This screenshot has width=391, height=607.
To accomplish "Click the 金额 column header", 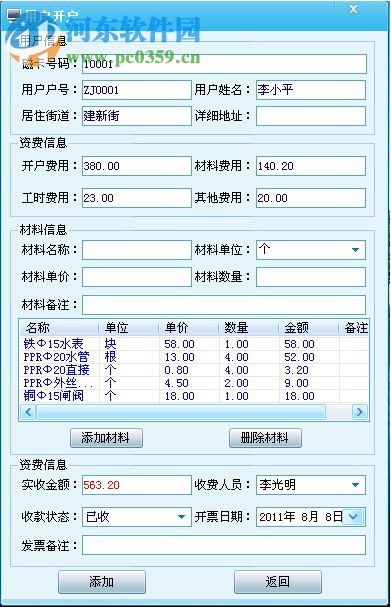I will (x=309, y=328).
